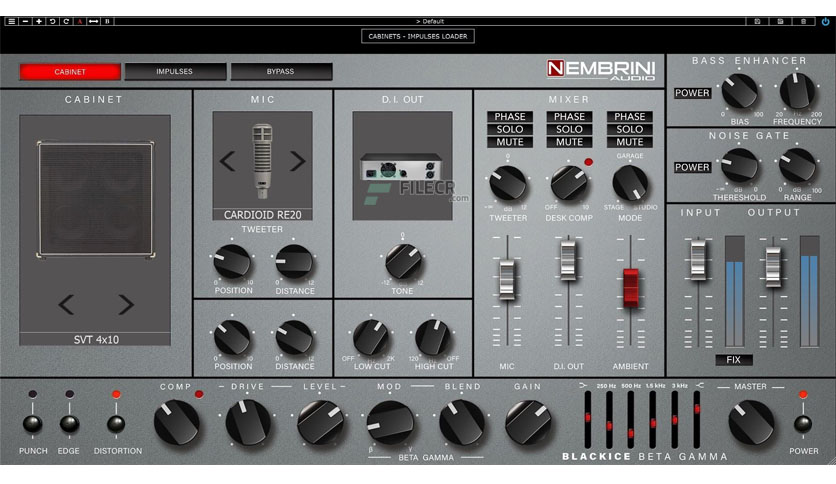
Task: Select previous microphone with left arrow
Action: pyautogui.click(x=228, y=161)
